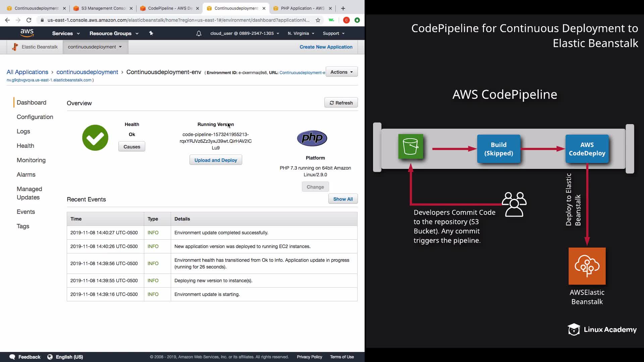This screenshot has width=644, height=362.
Task: Click the Upload and Deploy button
Action: pyautogui.click(x=216, y=160)
